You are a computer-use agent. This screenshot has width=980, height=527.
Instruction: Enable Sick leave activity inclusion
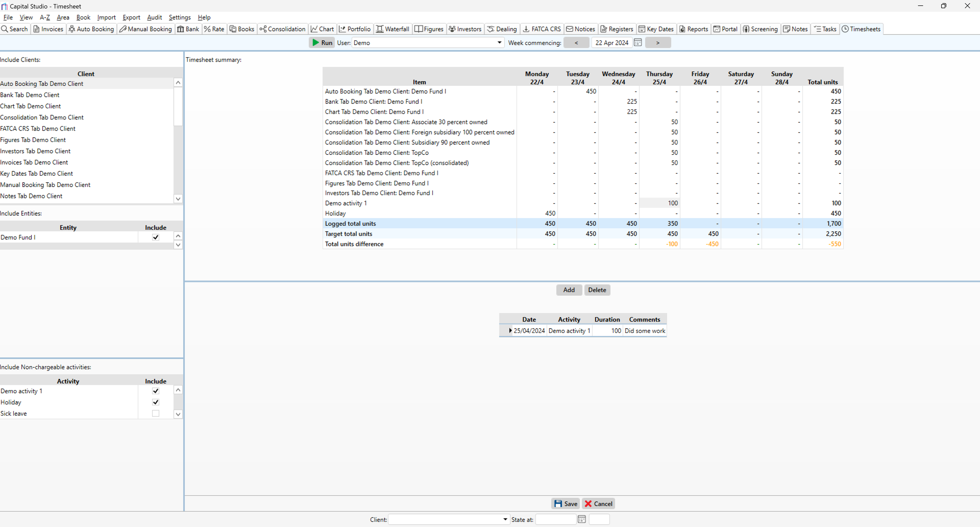[x=156, y=413]
